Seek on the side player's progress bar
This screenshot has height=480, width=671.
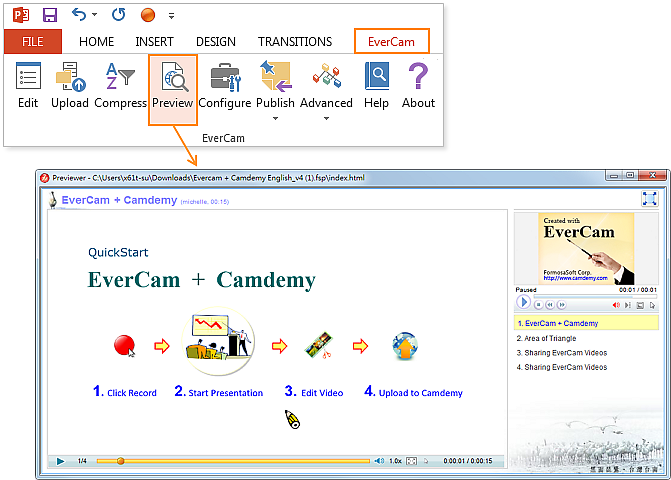595,296
